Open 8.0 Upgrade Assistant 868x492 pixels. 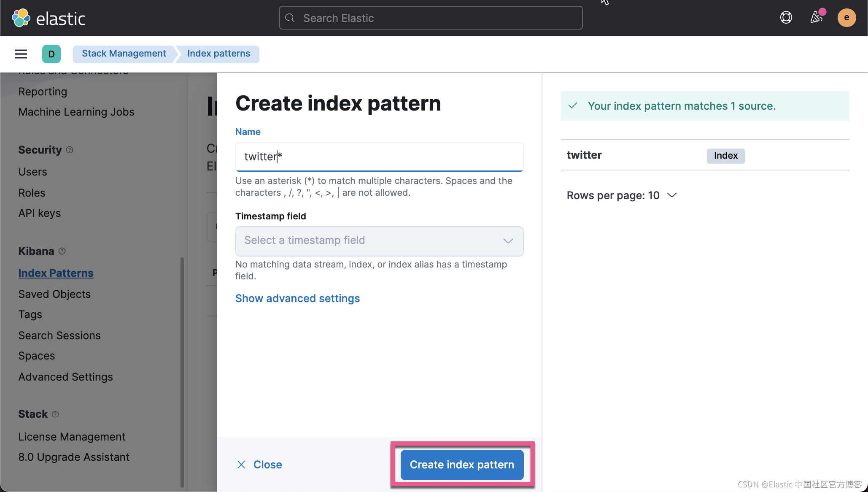click(x=74, y=457)
